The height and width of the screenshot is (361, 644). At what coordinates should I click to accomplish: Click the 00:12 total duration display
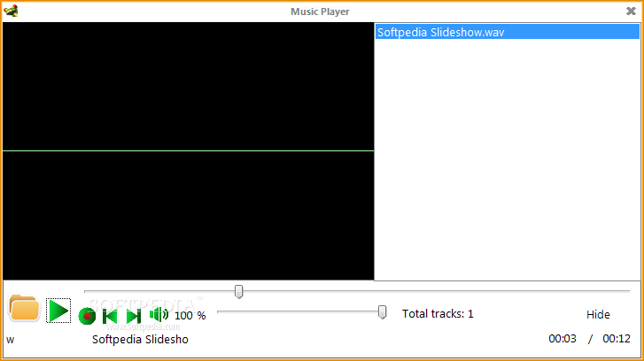[616, 338]
